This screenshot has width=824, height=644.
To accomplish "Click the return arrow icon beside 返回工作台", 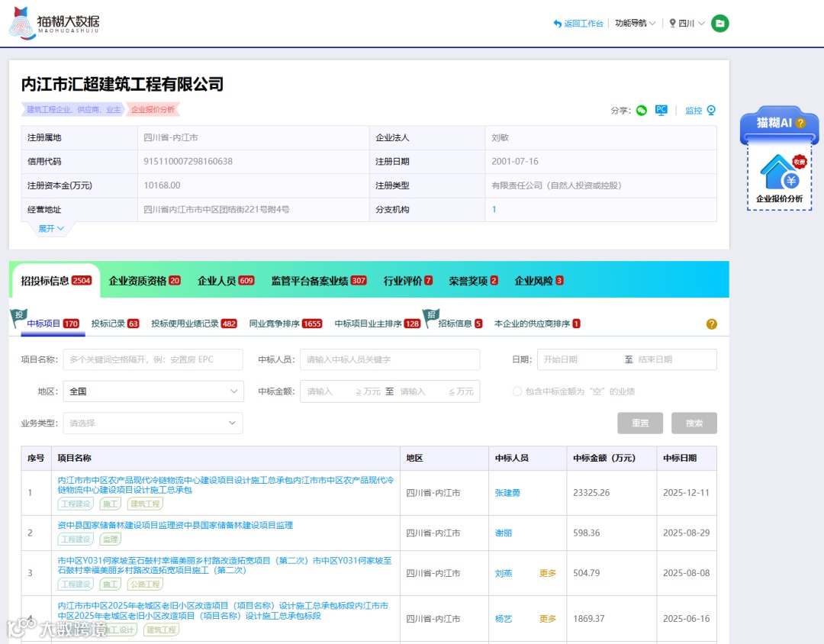I will pos(557,23).
